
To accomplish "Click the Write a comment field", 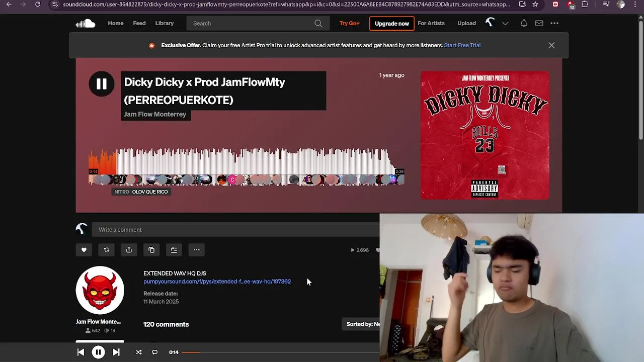I will click(x=235, y=230).
